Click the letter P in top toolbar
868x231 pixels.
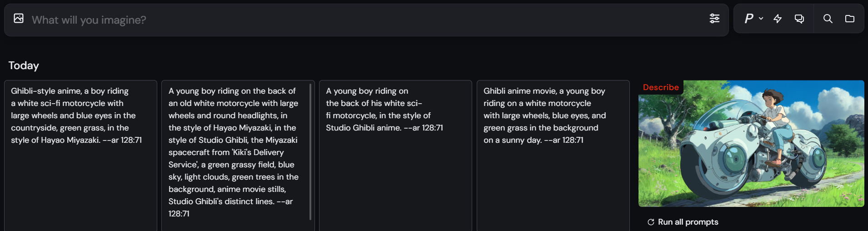(x=748, y=19)
